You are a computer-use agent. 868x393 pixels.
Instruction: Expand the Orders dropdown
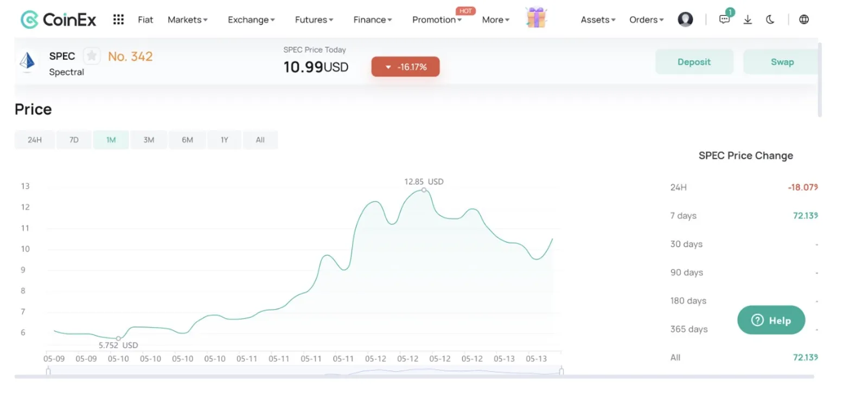tap(646, 20)
